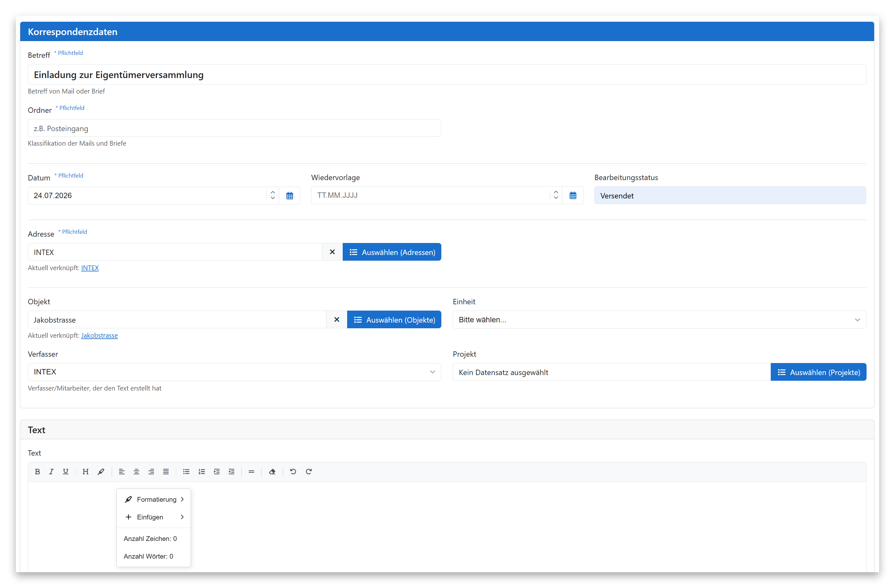Increment the Datum value with up arrow
The image size is (895, 588).
click(273, 192)
